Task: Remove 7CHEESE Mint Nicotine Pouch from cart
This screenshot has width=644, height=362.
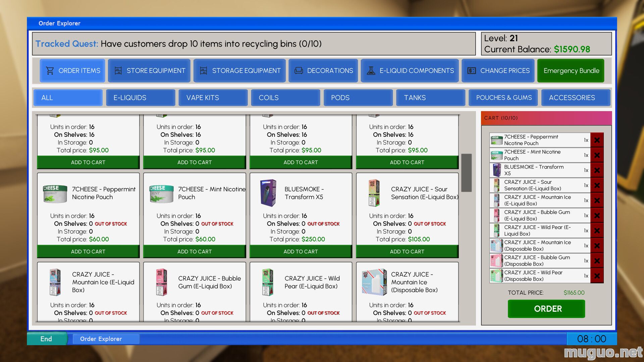Action: tap(597, 155)
